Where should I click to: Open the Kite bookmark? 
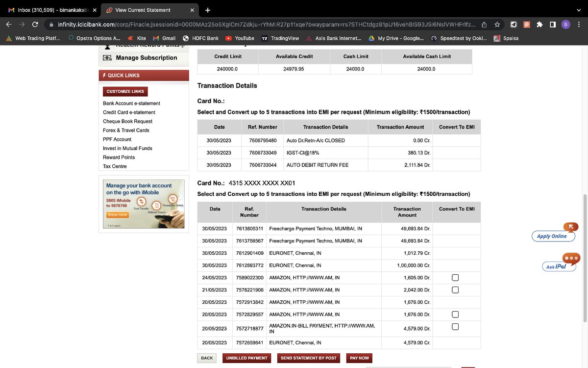137,38
